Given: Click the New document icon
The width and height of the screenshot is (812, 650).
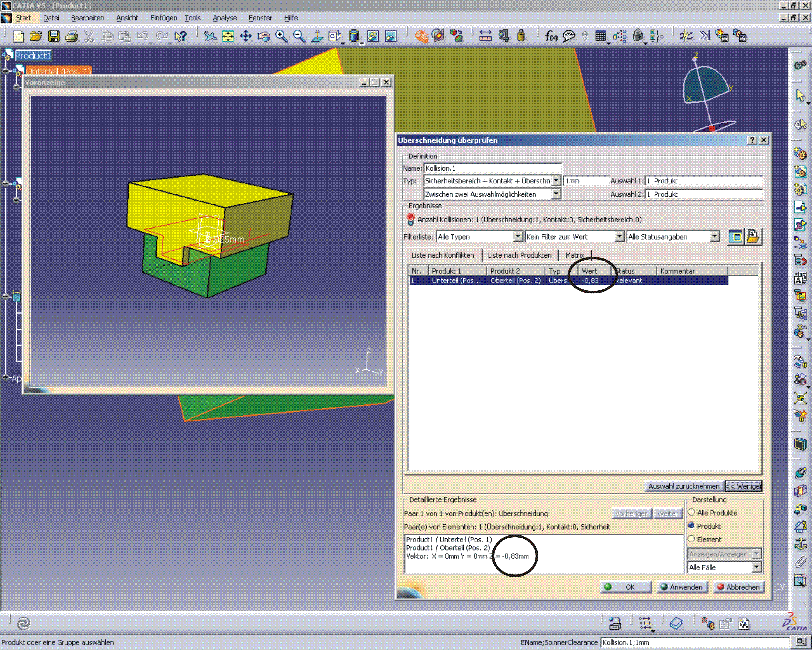Looking at the screenshot, I should point(19,36).
